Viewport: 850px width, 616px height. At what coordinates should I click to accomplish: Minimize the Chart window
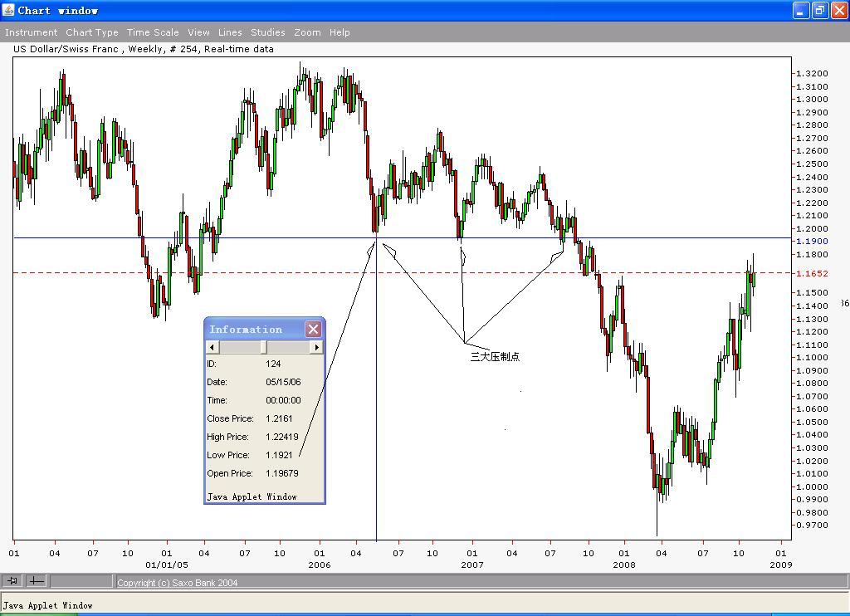(801, 10)
